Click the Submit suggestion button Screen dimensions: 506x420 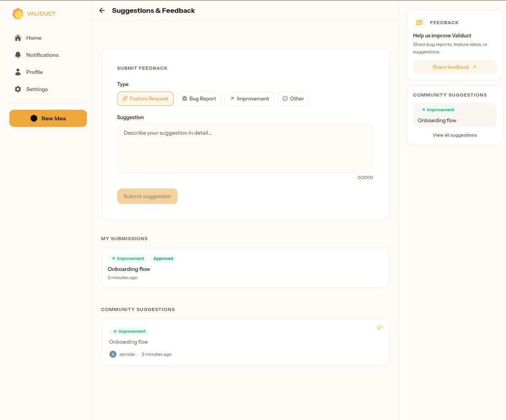coord(147,196)
